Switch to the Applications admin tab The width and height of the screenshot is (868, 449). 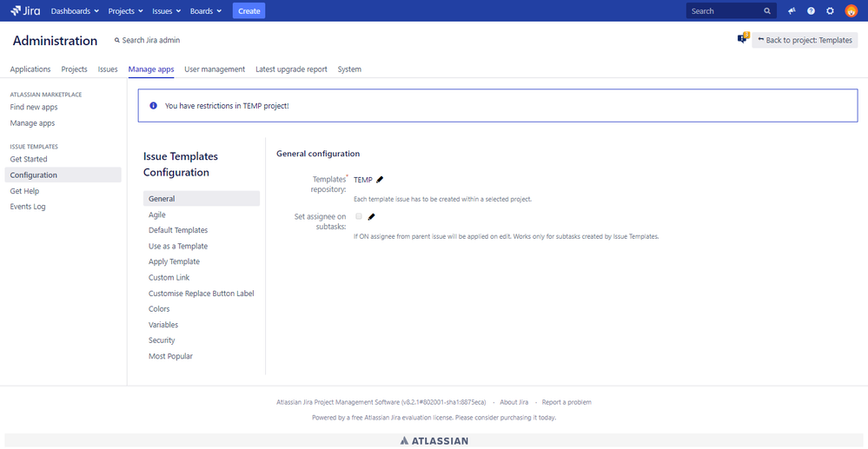click(x=30, y=69)
